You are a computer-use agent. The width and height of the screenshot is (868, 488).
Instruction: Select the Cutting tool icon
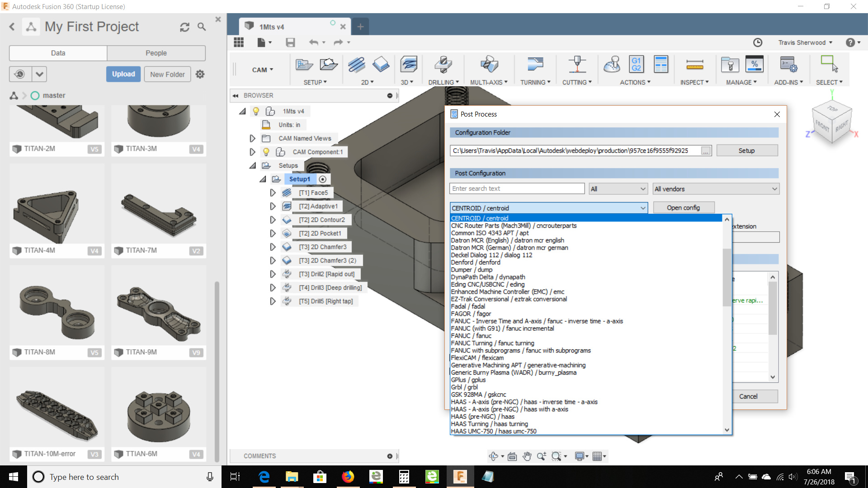pyautogui.click(x=577, y=65)
